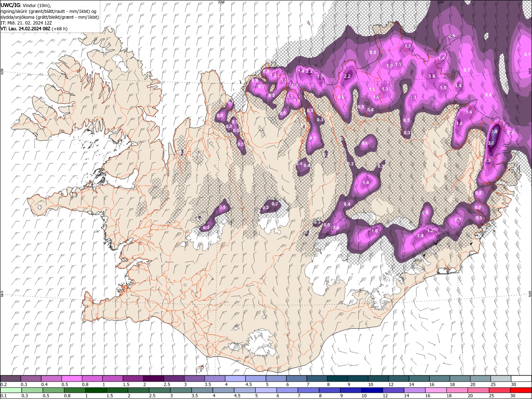Click the light lavender 4 mm snow swatch
The height and width of the screenshot is (399, 532).
235,379
